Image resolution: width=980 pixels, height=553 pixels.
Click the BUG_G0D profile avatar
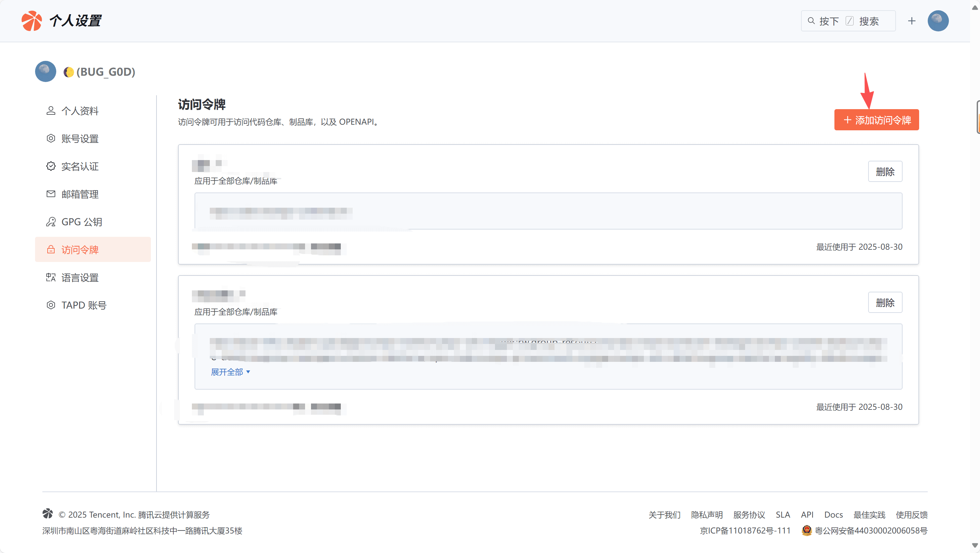(x=46, y=71)
